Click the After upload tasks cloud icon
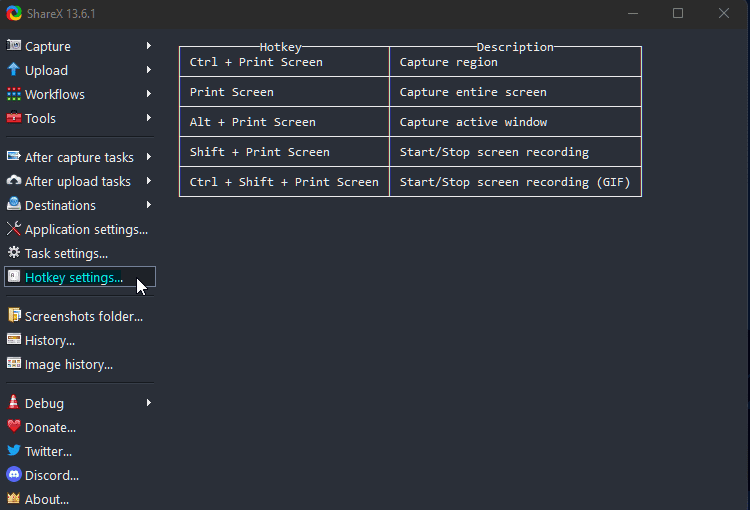Viewport: 750px width, 510px height. point(14,180)
